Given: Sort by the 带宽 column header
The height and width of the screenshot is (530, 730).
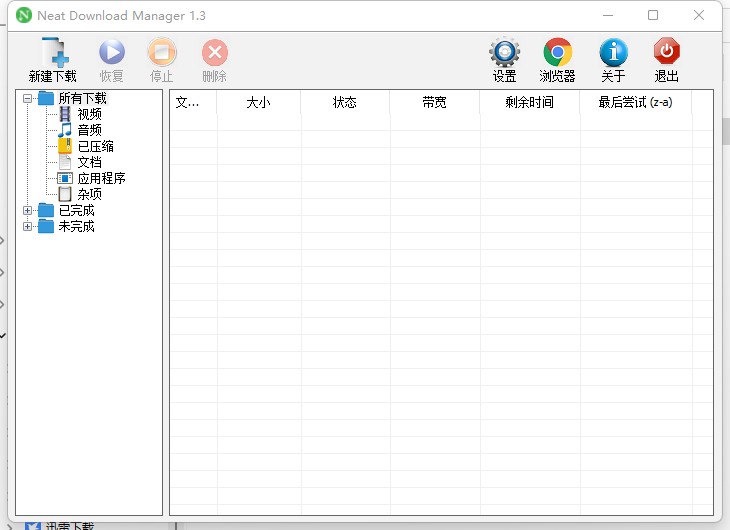Looking at the screenshot, I should (435, 102).
